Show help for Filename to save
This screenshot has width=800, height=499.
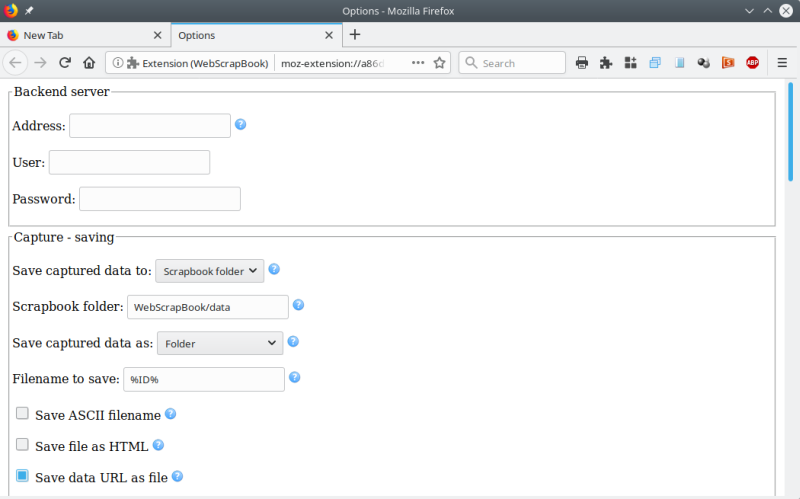point(294,377)
